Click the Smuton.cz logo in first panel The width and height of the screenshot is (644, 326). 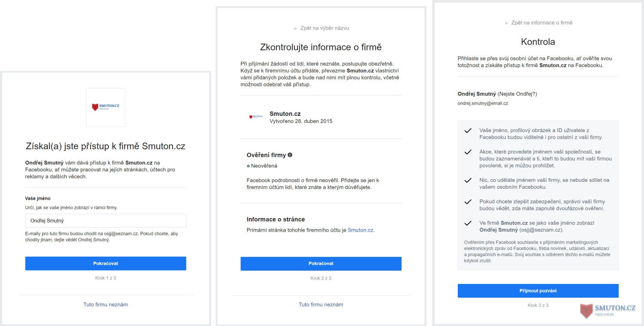106,107
